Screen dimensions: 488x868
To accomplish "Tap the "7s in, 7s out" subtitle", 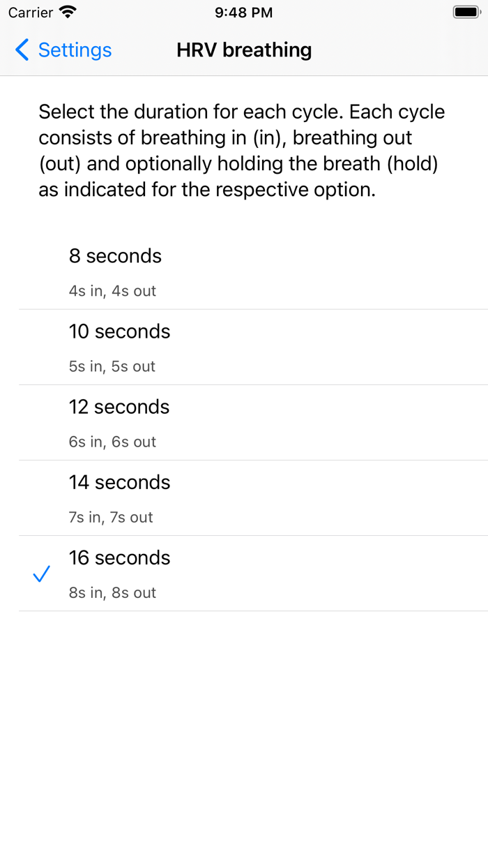I will 111,517.
